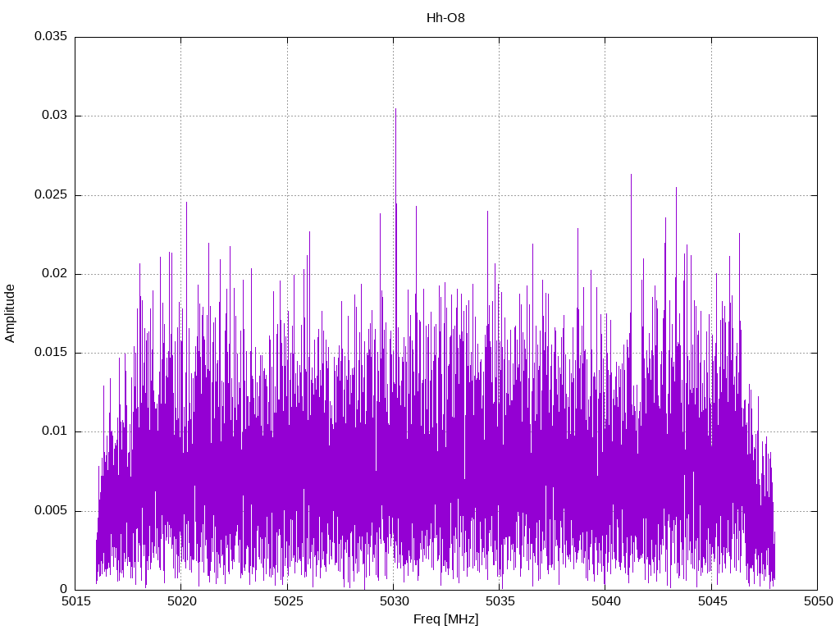Select the 5035 x-axis tick label

tap(499, 602)
